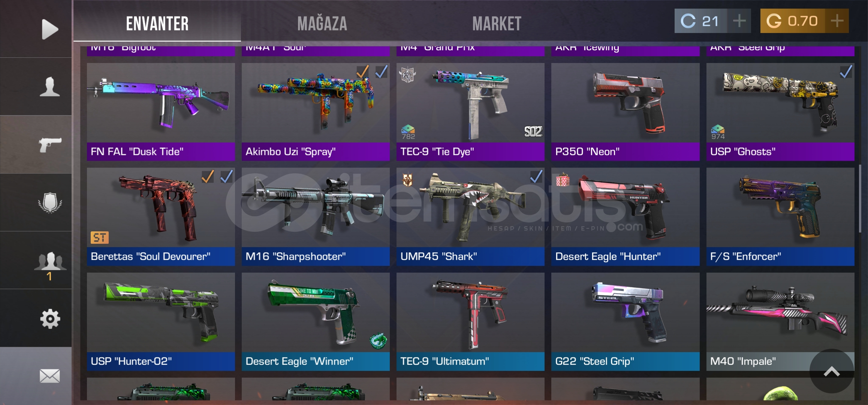868x405 pixels.
Task: Open the mail envelope icon
Action: pyautogui.click(x=50, y=376)
